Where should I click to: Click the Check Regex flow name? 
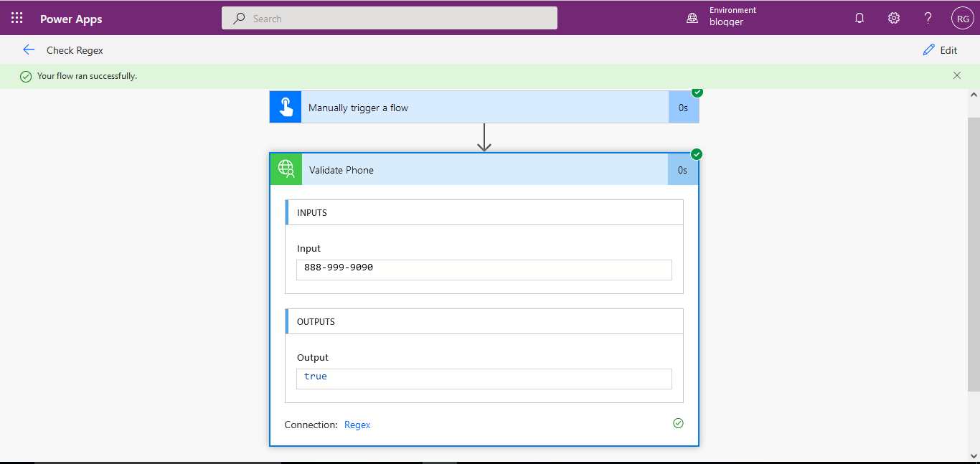[75, 50]
